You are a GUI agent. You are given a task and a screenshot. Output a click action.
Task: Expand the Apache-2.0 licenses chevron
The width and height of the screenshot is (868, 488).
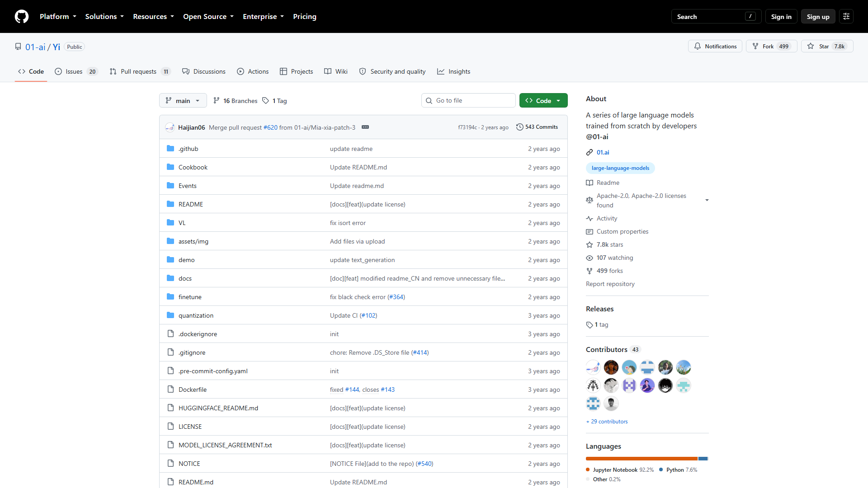pyautogui.click(x=707, y=200)
